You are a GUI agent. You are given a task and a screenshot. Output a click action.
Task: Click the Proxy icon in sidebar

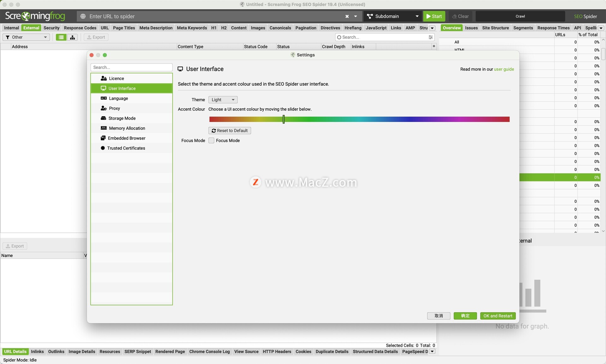pos(104,108)
